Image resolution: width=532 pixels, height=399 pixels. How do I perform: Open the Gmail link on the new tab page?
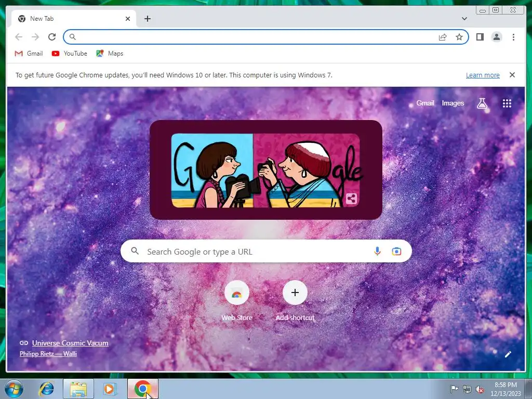tap(425, 103)
